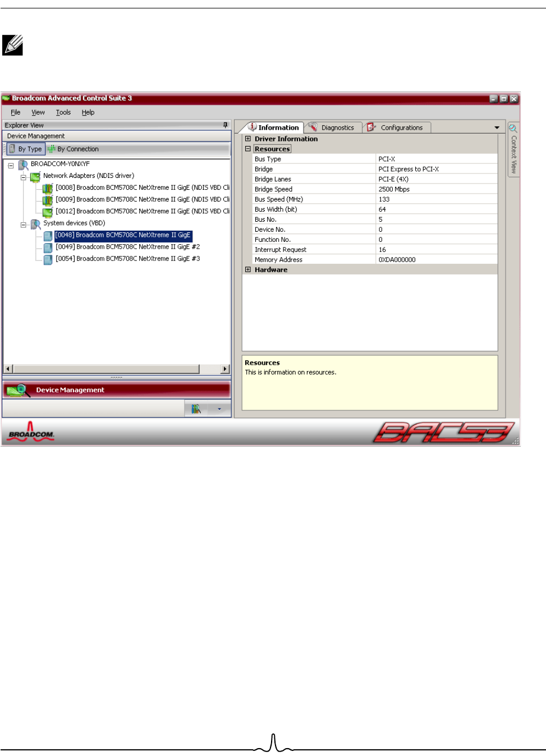Image resolution: width=546 pixels, height=756 pixels.
Task: Click the Broadcom app icon in title bar
Action: 6,98
